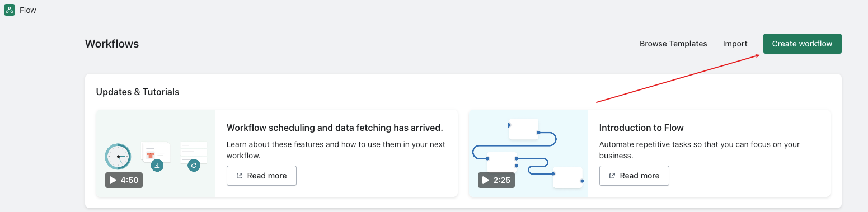This screenshot has width=868, height=212.
Task: Click the play icon on 4:50 video
Action: pyautogui.click(x=113, y=180)
